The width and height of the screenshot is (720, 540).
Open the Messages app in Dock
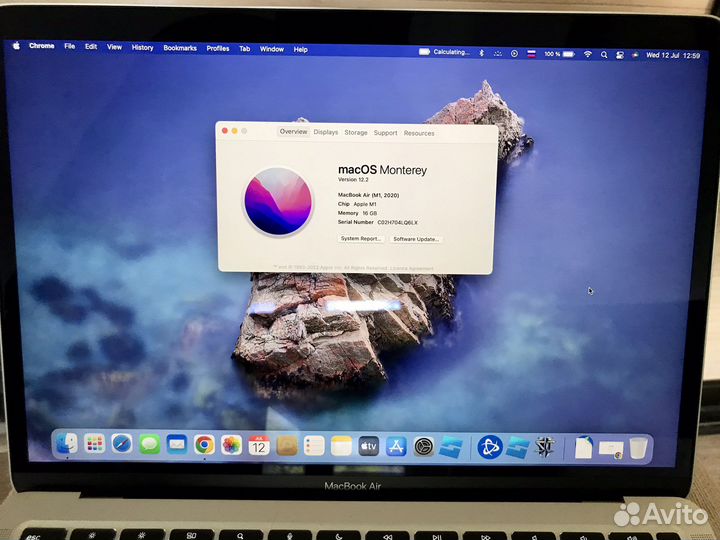pyautogui.click(x=149, y=444)
